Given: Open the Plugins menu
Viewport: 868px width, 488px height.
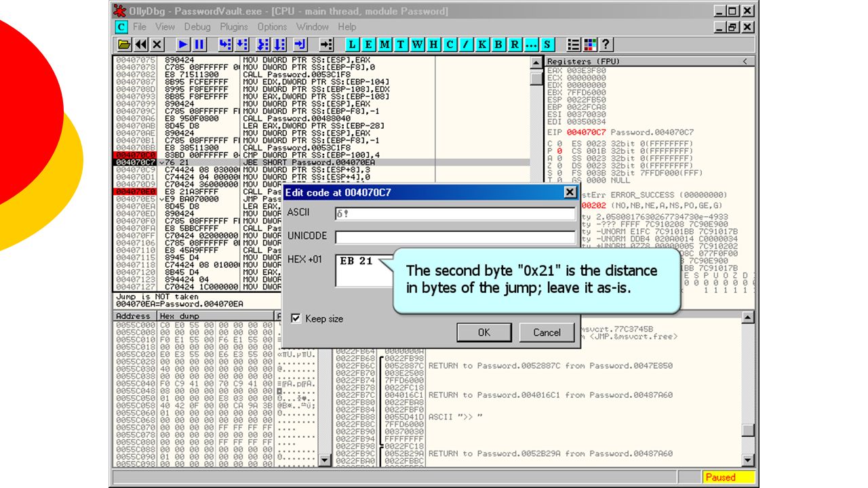Looking at the screenshot, I should (234, 27).
